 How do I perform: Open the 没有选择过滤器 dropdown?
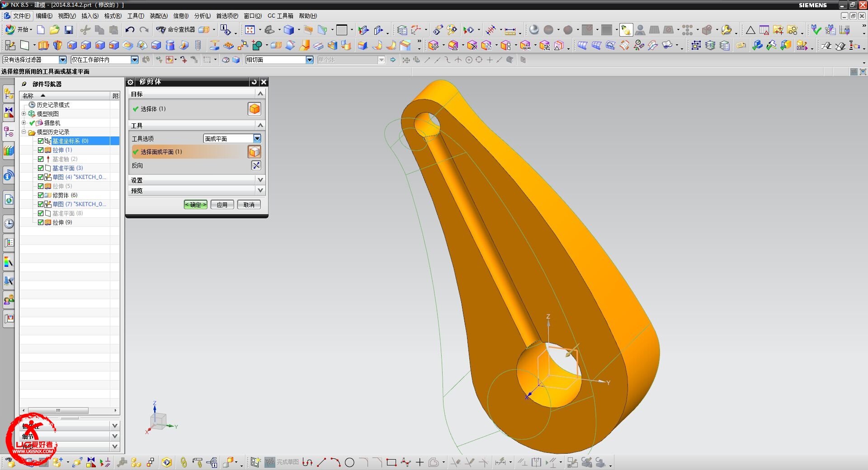pyautogui.click(x=34, y=60)
